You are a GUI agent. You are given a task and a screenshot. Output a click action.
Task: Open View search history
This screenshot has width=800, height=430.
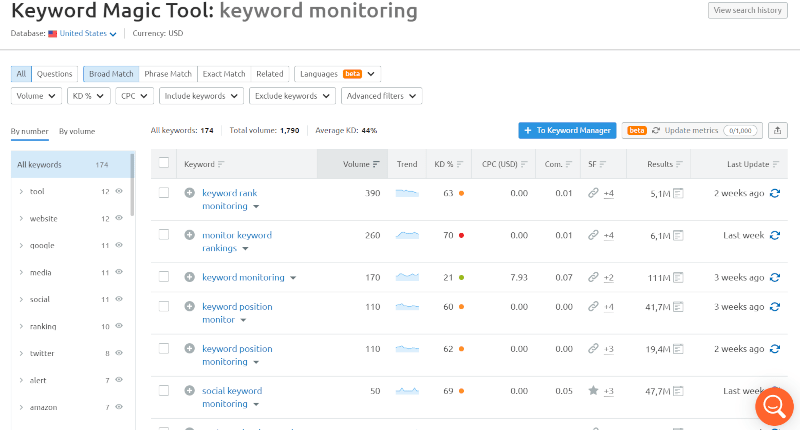746,10
